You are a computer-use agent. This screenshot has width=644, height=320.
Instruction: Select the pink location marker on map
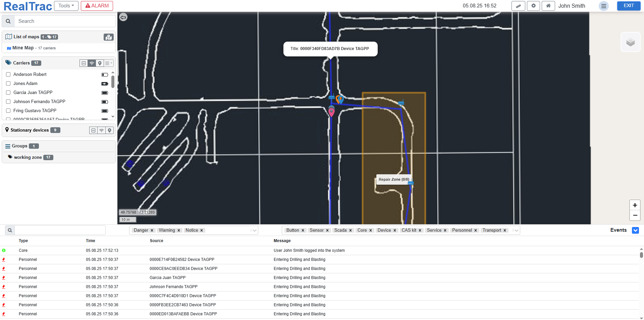[331, 112]
